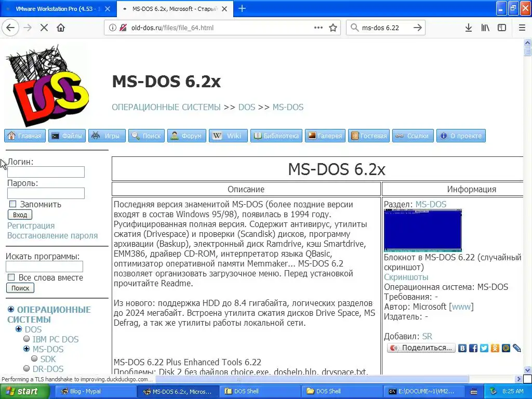Open the library bookmarks icon
This screenshot has height=399, width=532.
(x=485, y=28)
